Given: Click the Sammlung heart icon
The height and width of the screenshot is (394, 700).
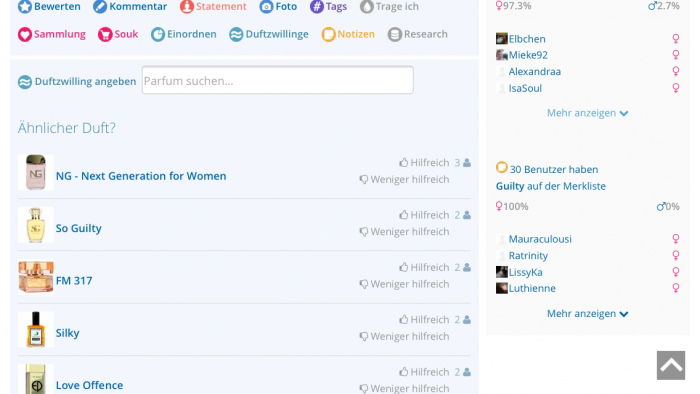Looking at the screenshot, I should point(25,34).
